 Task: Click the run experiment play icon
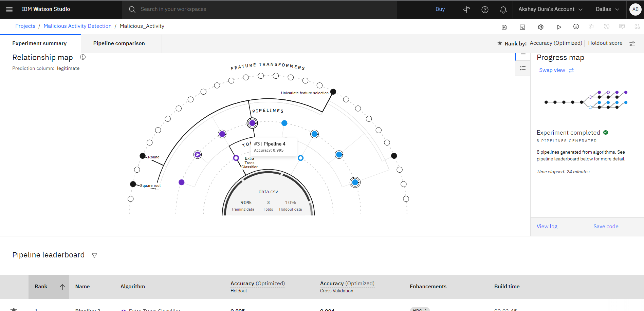(559, 27)
